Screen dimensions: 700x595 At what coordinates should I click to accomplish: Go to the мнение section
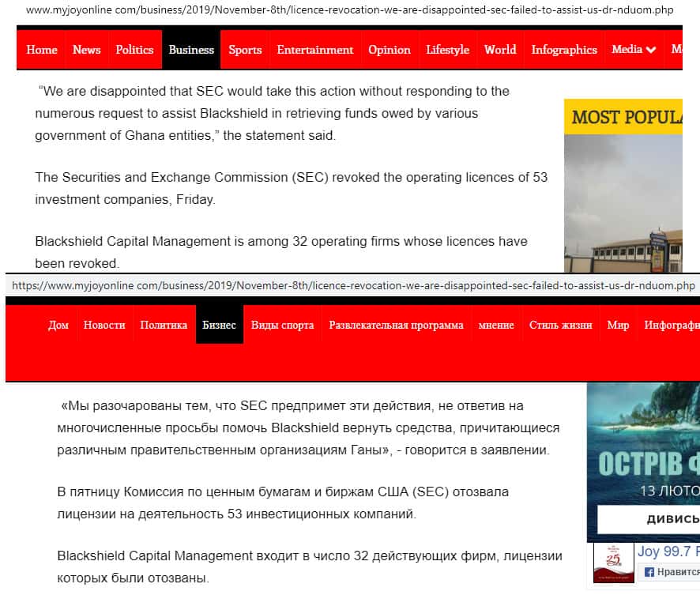pyautogui.click(x=496, y=325)
